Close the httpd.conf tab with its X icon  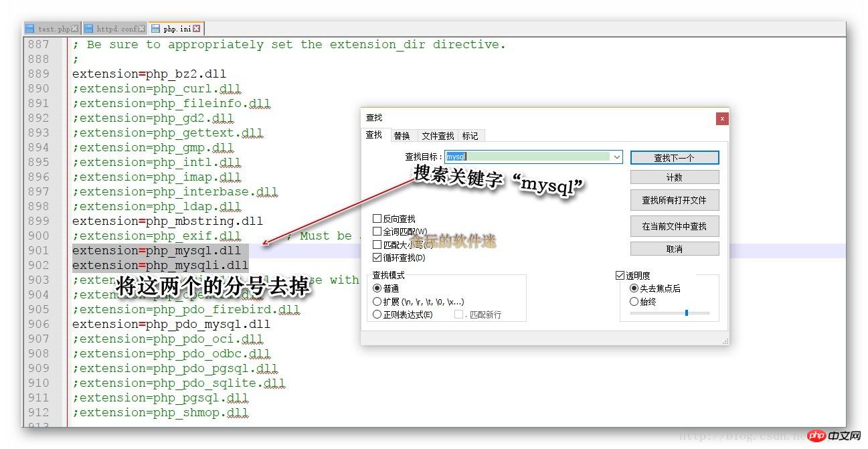(142, 29)
